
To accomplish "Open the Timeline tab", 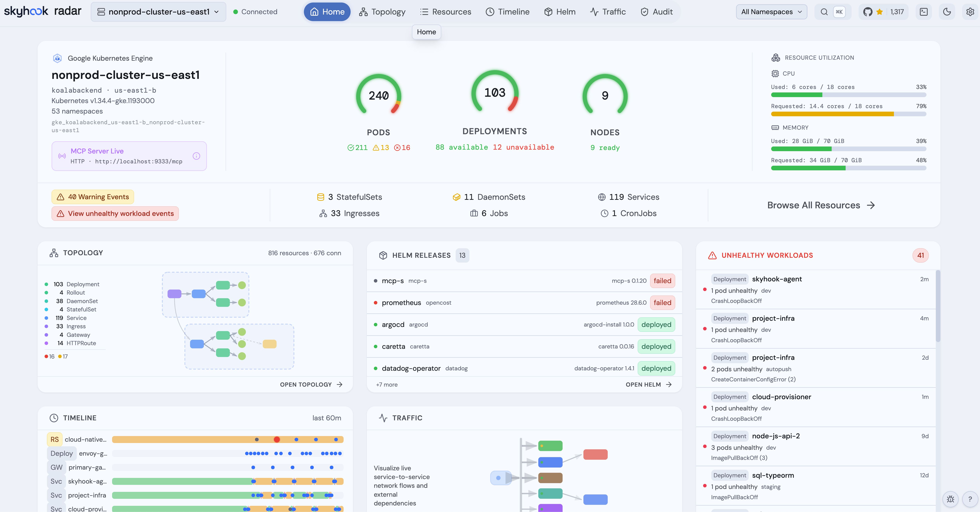I will tap(507, 12).
